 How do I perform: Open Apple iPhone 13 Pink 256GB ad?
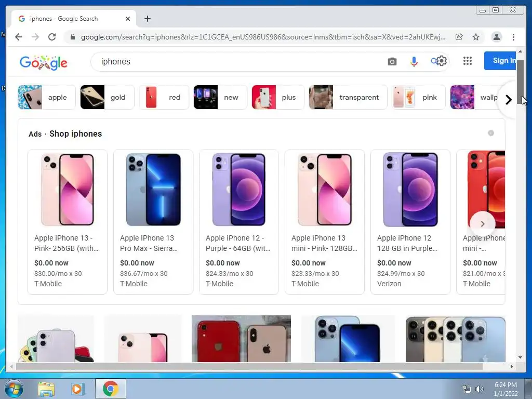tap(68, 222)
